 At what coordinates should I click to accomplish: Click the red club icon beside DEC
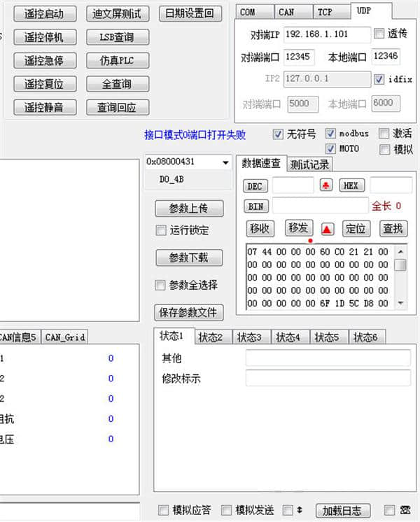pos(326,185)
